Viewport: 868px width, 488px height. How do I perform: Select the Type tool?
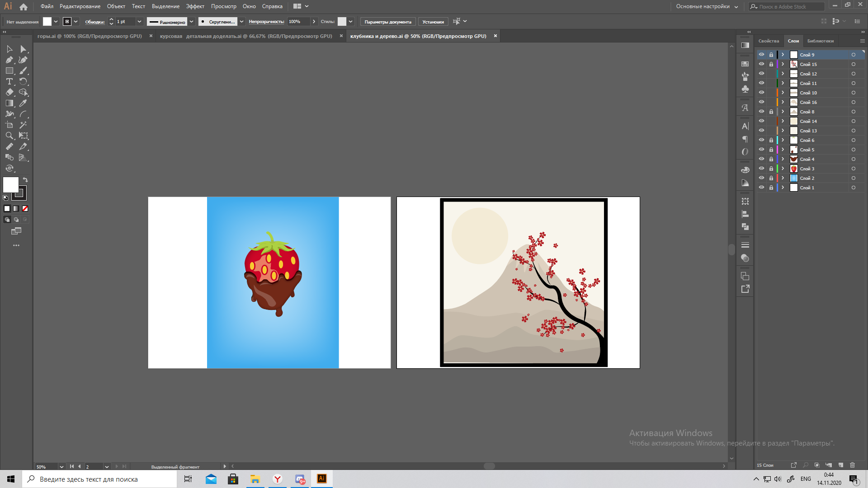coord(9,81)
